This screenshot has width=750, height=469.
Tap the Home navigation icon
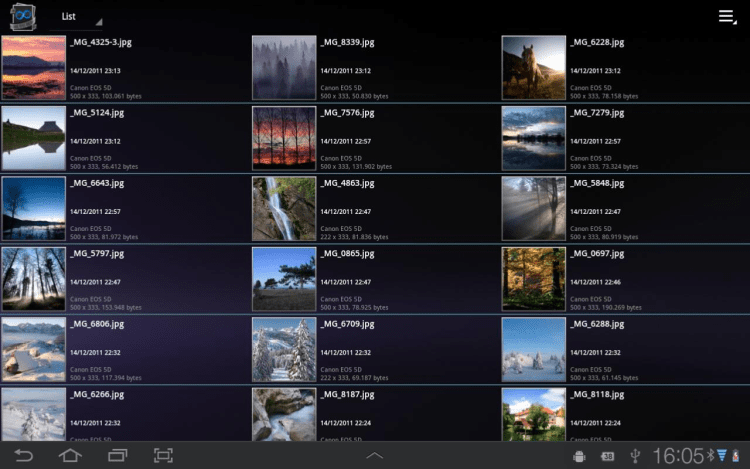tap(70, 455)
